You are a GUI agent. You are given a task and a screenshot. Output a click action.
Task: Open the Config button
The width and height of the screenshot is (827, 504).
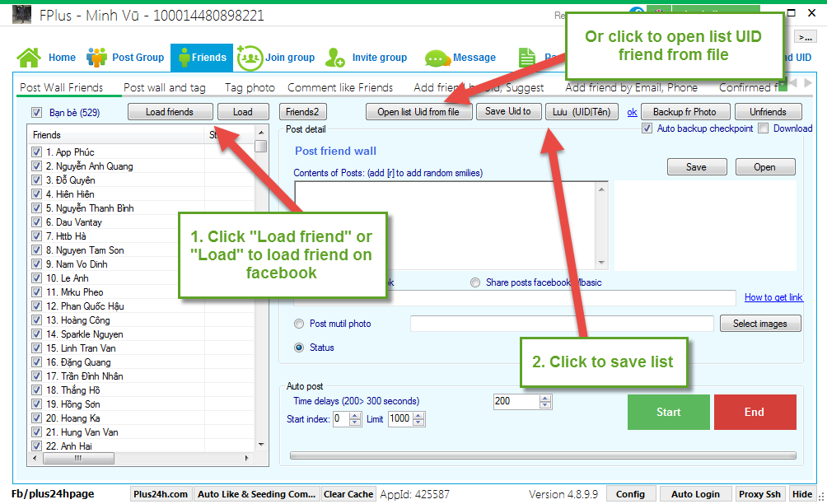[630, 494]
